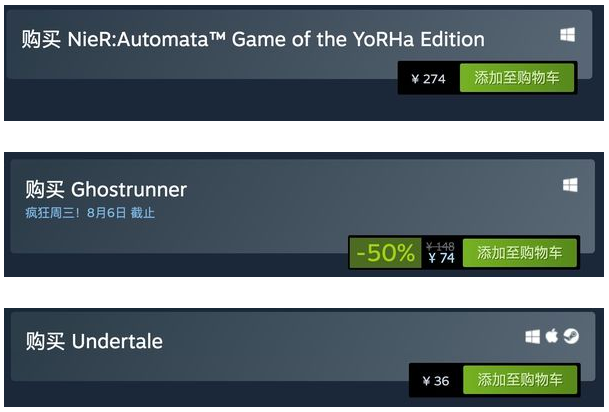Click the Steam icon for Undertale
609x412 pixels.
pyautogui.click(x=570, y=336)
